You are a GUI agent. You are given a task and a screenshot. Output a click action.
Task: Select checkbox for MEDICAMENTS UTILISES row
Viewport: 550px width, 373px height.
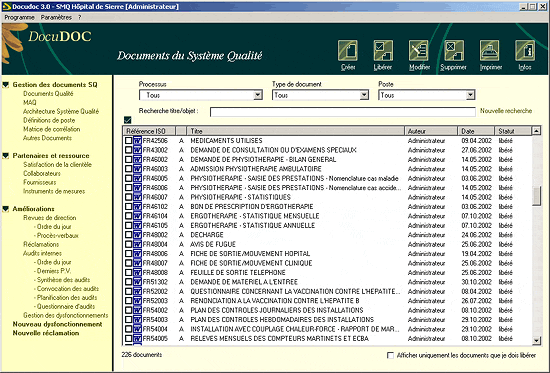click(x=128, y=141)
